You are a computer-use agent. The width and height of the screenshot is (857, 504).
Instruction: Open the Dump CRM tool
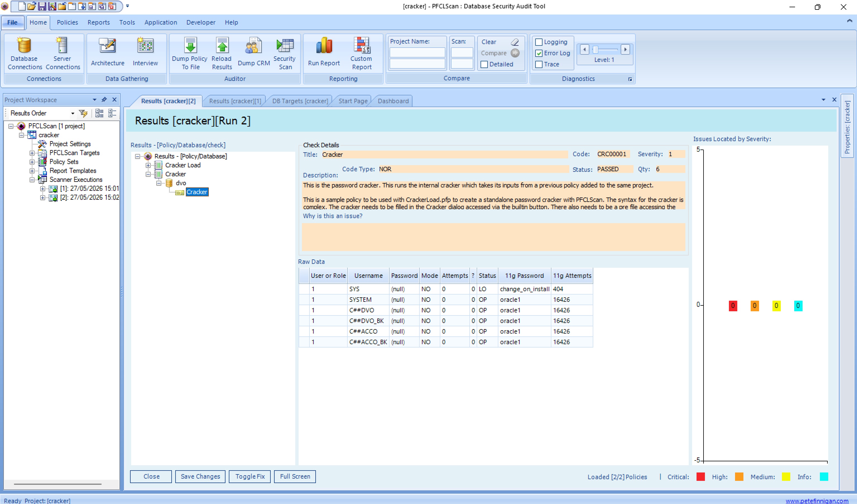tap(253, 52)
